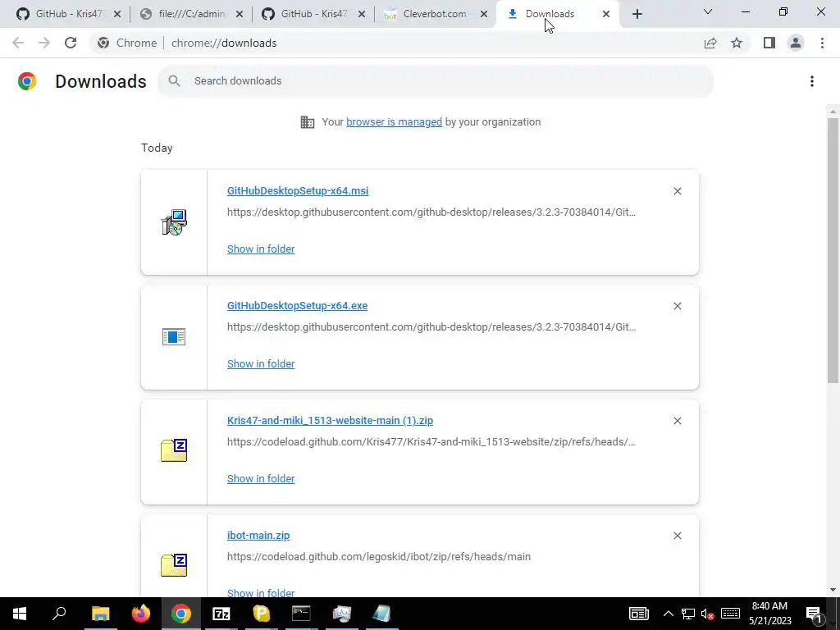
Task: Click the Kris47 website zip file icon
Action: (174, 450)
